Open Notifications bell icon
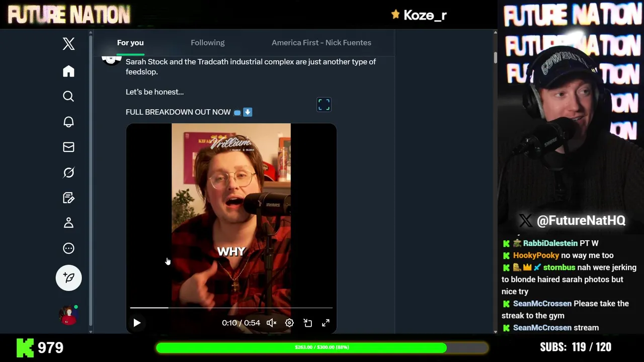 pos(69,122)
